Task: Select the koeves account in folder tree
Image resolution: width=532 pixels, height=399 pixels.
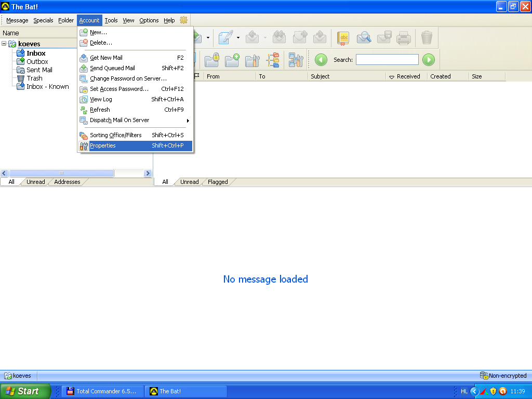Action: [29, 44]
